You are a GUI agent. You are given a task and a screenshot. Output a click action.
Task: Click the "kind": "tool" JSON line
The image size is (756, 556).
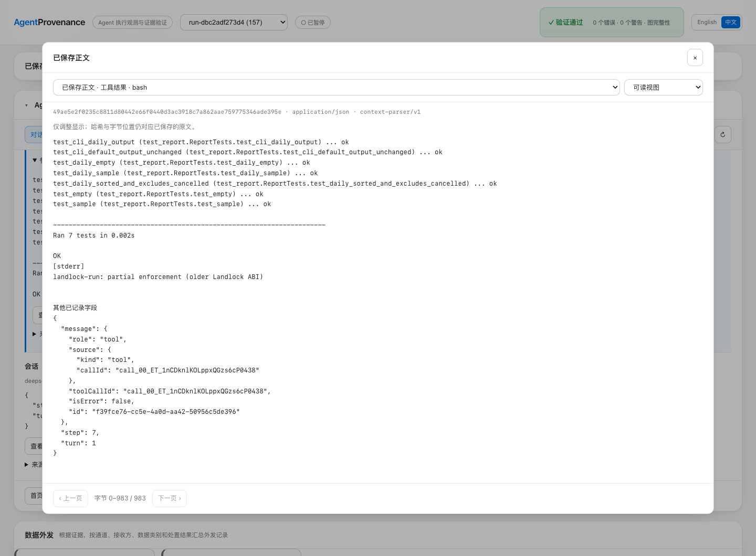tap(106, 360)
